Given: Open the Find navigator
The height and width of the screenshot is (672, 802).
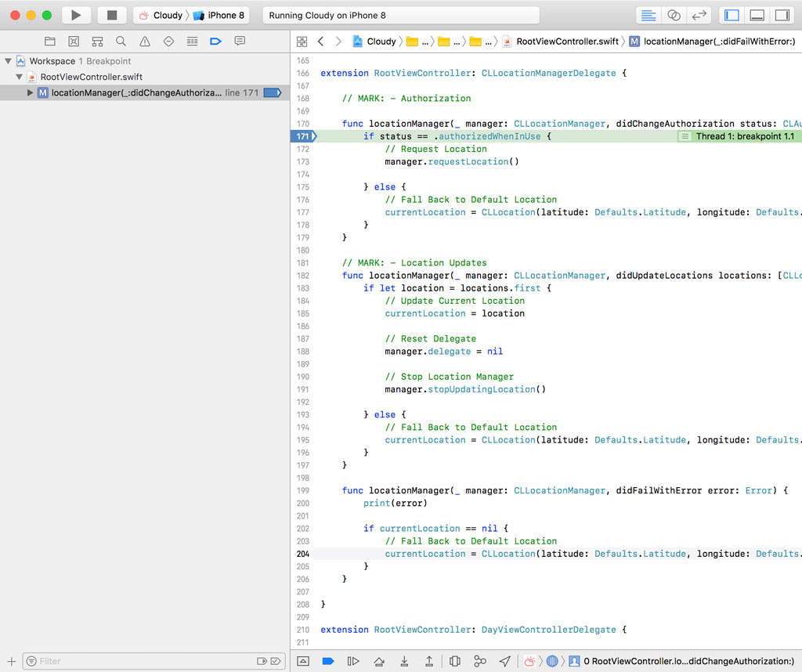Looking at the screenshot, I should pos(121,41).
